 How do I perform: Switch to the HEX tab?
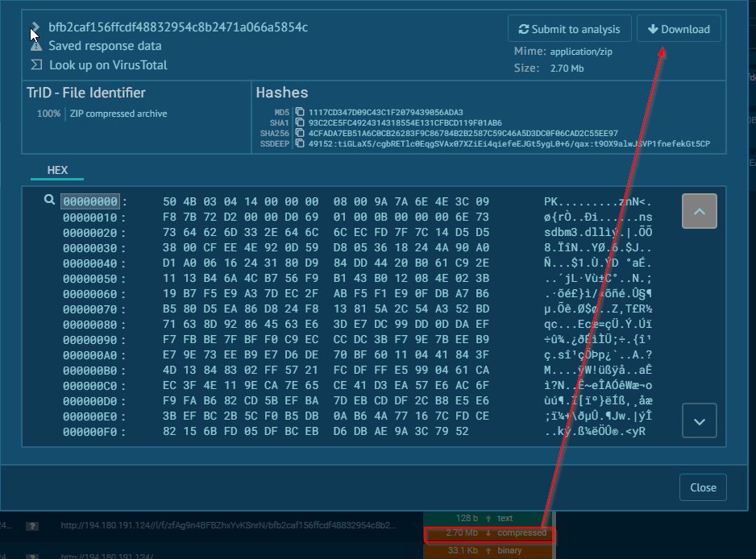[x=57, y=170]
